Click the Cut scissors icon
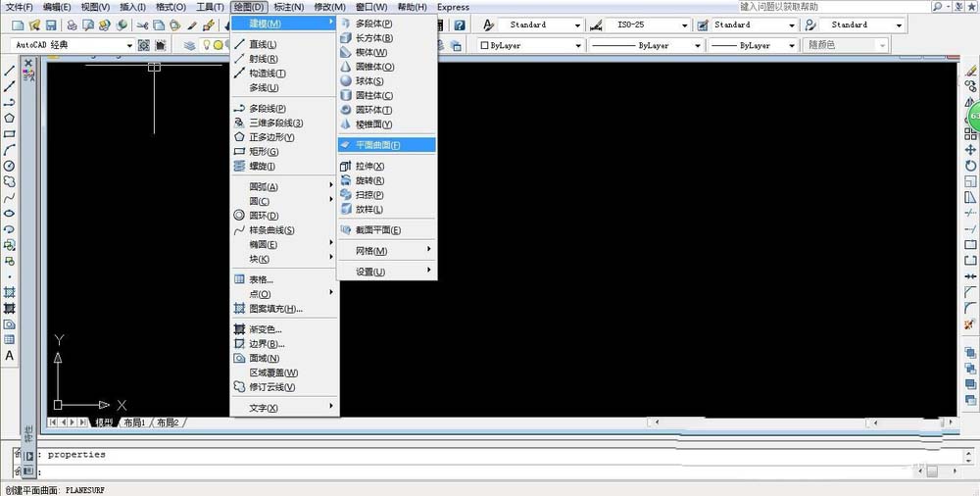980x496 pixels. coord(142,25)
